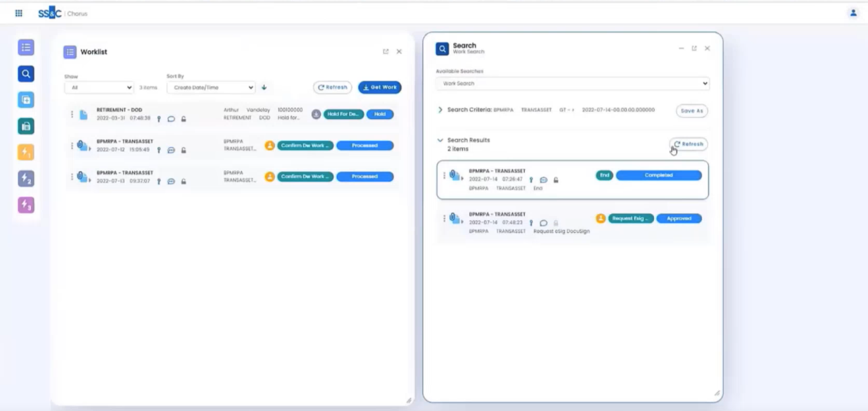Click the lock icon on Completed search result
This screenshot has width=868, height=411.
coord(556,180)
